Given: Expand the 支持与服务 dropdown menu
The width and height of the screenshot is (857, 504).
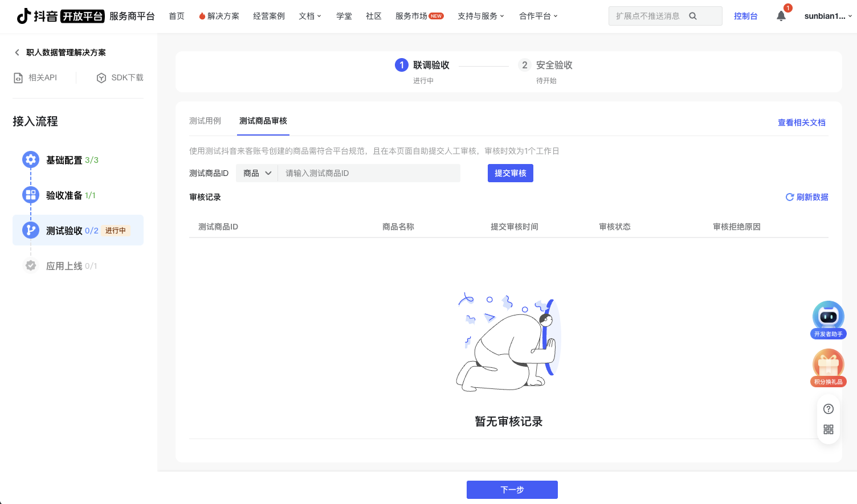Looking at the screenshot, I should click(x=480, y=16).
